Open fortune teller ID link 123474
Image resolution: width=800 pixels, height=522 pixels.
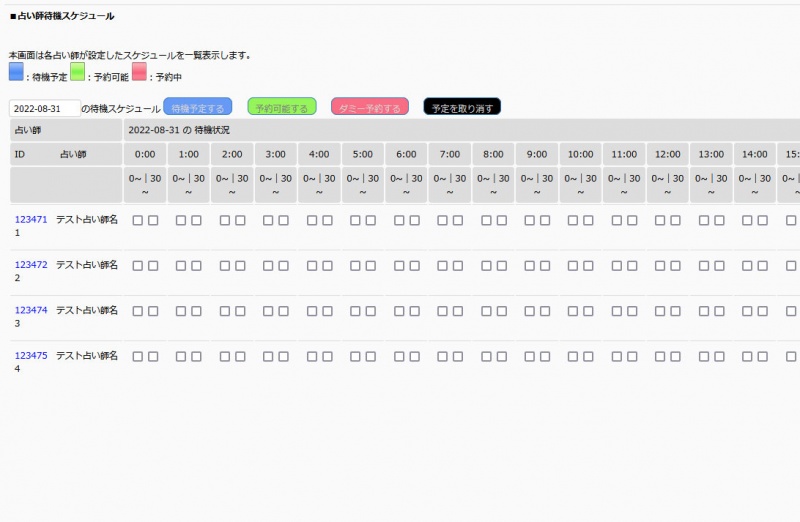click(x=31, y=310)
